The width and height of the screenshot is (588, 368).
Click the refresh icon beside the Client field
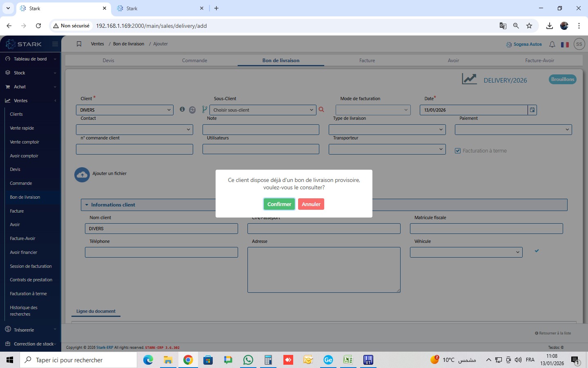(192, 110)
